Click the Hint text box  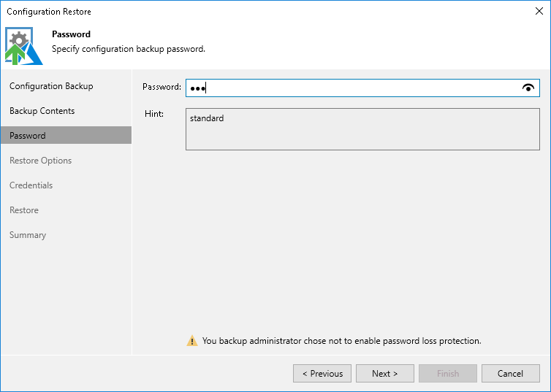pyautogui.click(x=362, y=128)
